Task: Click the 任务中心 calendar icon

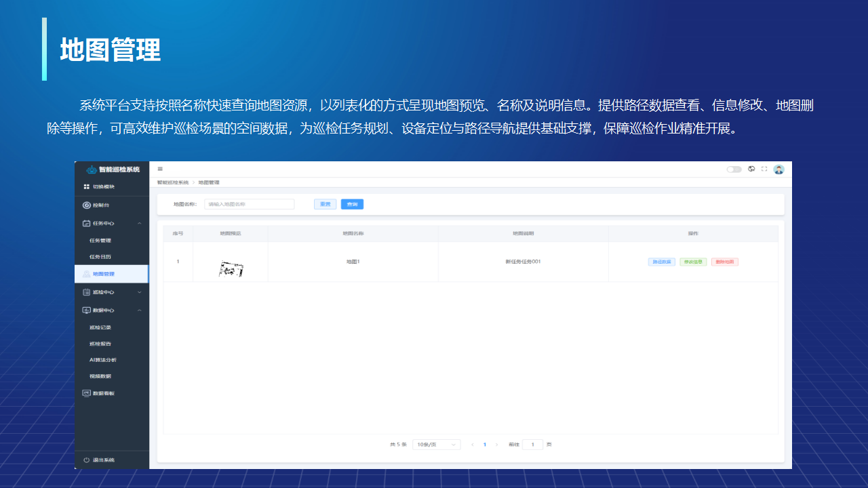Action: click(x=86, y=223)
